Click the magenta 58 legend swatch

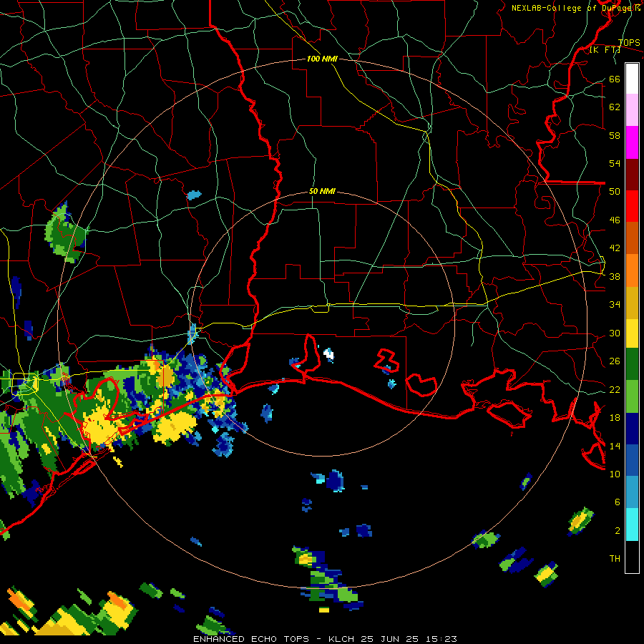click(632, 142)
